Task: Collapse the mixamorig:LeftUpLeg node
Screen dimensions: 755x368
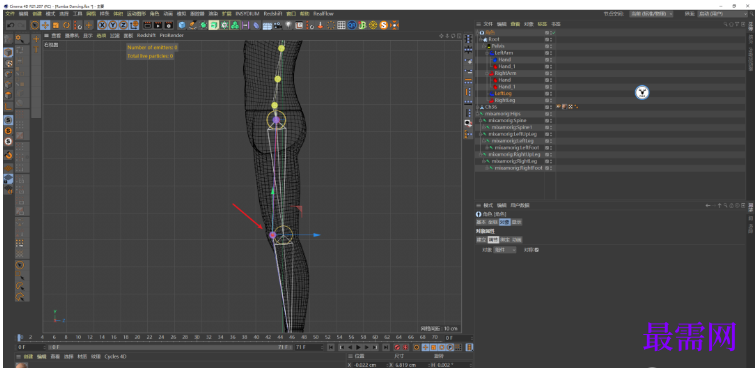Action: tap(481, 134)
